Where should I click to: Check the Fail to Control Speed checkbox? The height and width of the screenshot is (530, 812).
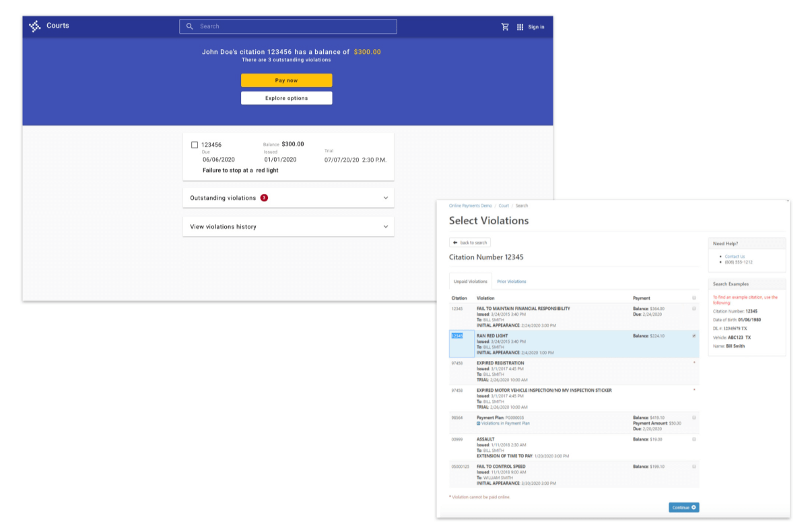tap(694, 466)
